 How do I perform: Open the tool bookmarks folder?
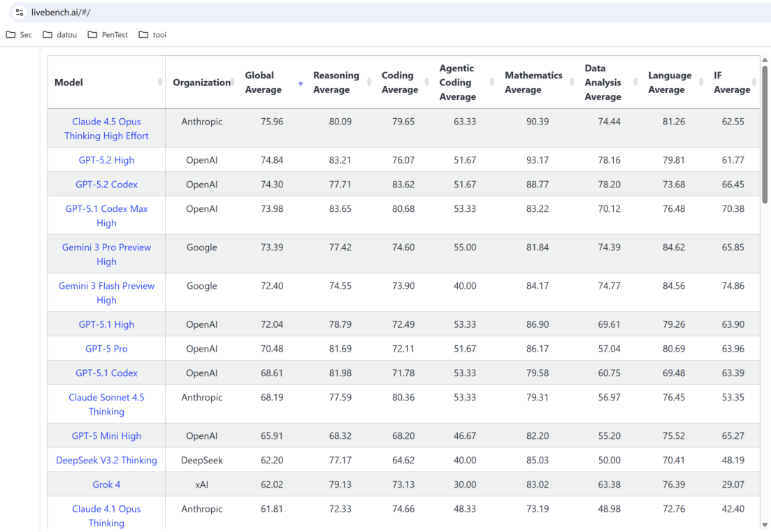coord(152,34)
